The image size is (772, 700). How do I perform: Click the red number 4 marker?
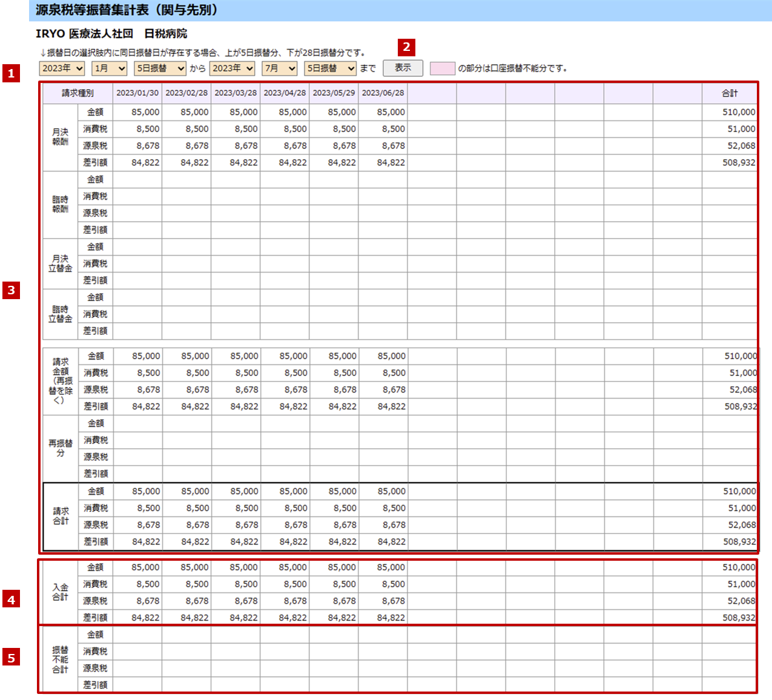11,599
